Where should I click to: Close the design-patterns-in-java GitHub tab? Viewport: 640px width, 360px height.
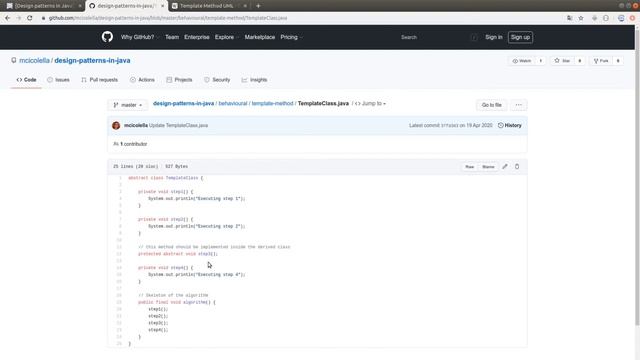point(162,6)
